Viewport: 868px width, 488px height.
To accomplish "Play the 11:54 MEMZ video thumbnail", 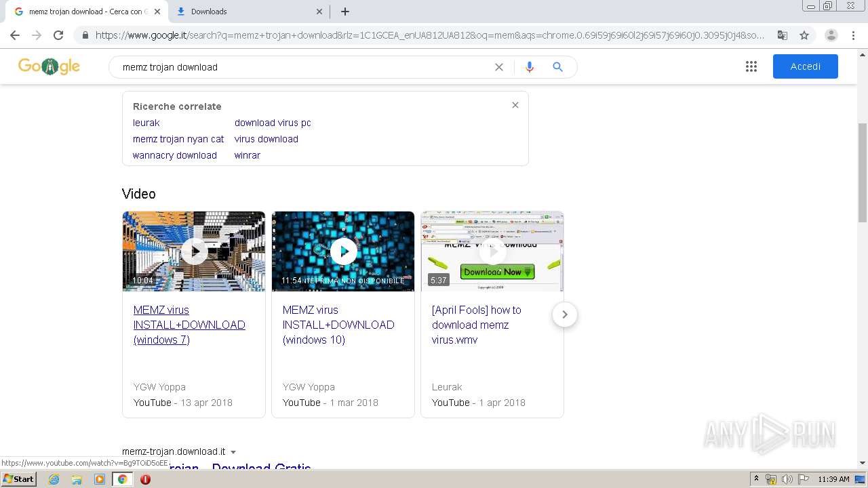I will point(343,251).
